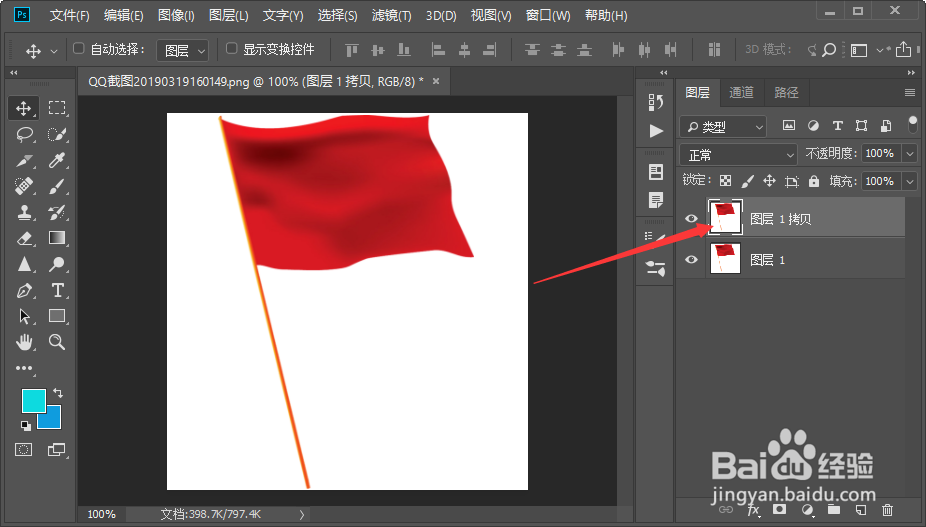Select the Path Selection tool

point(24,316)
